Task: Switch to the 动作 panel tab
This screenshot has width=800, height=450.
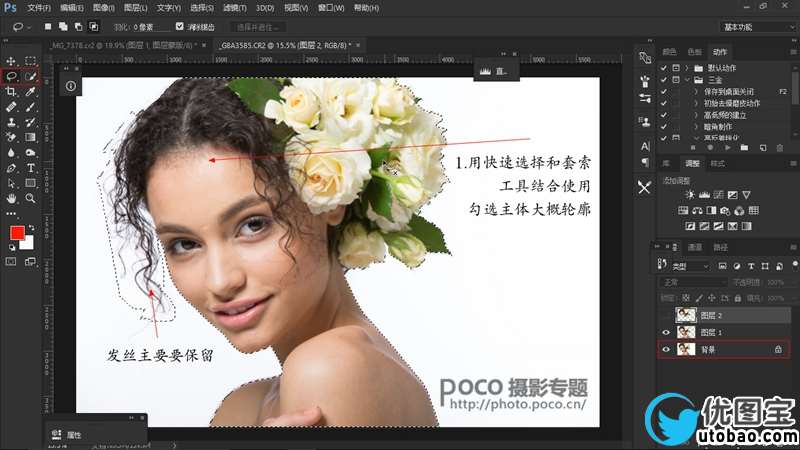Action: (x=720, y=52)
